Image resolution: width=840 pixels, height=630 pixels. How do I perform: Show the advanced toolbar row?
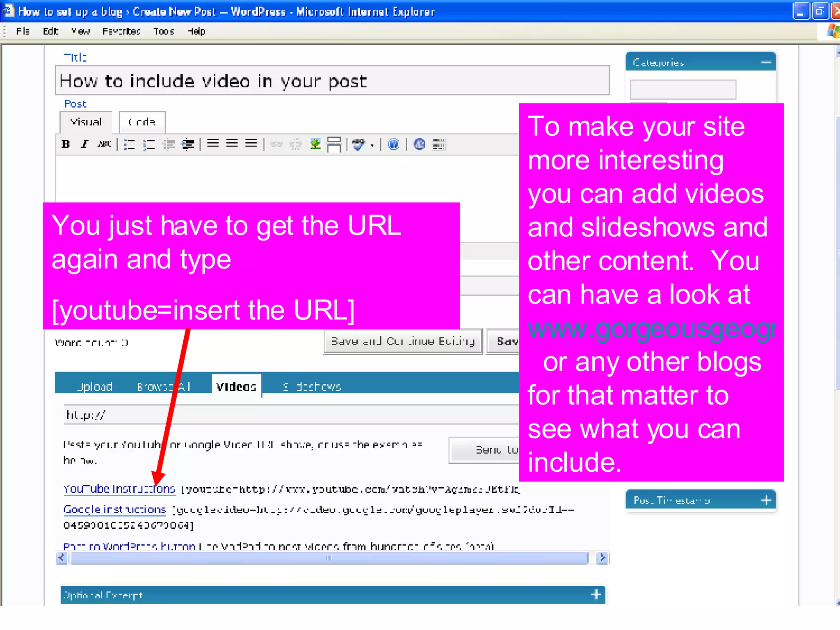[x=438, y=144]
